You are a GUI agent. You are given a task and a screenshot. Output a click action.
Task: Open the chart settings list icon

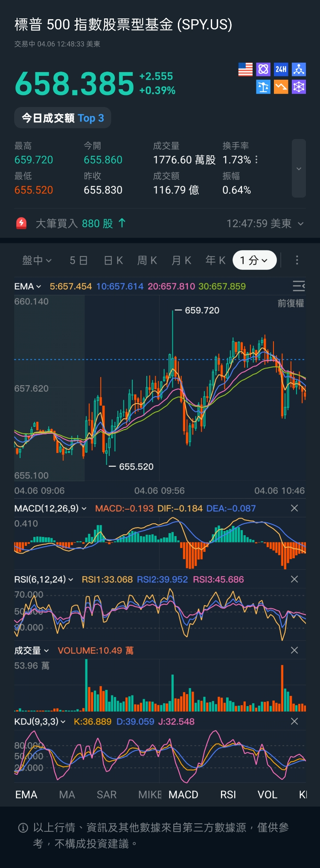click(x=299, y=286)
